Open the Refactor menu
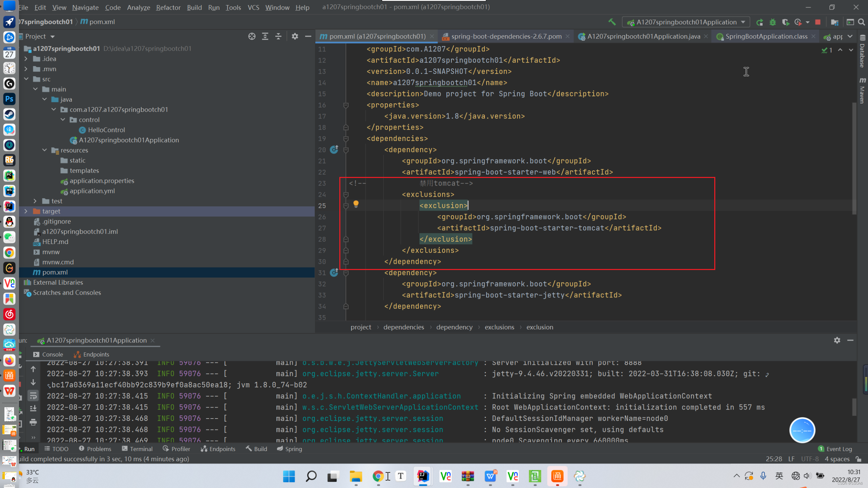868x488 pixels. [x=168, y=7]
